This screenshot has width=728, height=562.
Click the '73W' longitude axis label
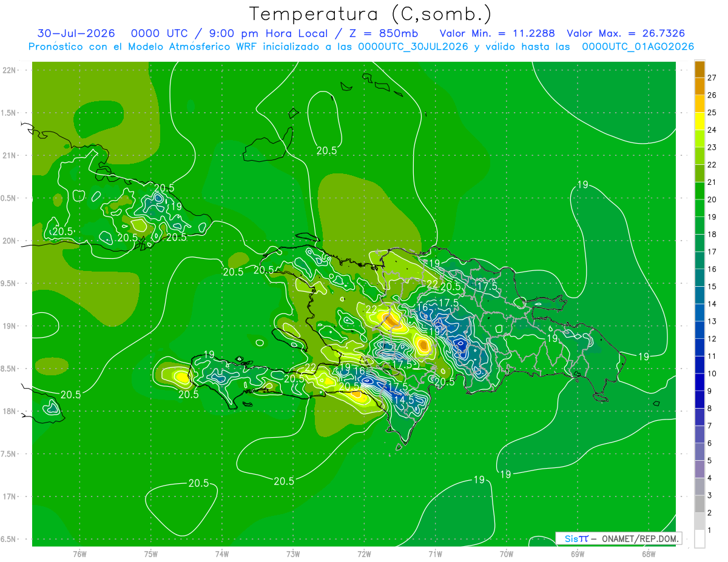click(x=293, y=554)
